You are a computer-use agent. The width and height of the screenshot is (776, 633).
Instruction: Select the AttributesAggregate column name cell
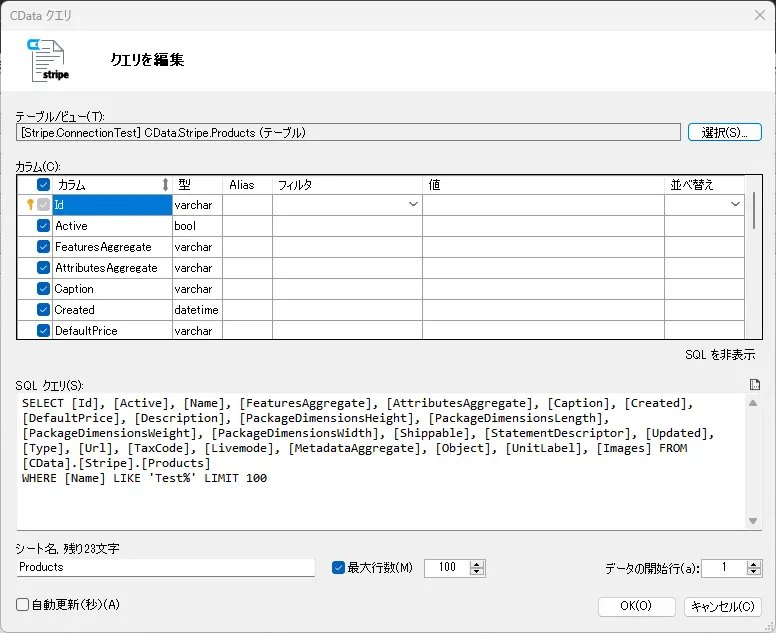(112, 268)
